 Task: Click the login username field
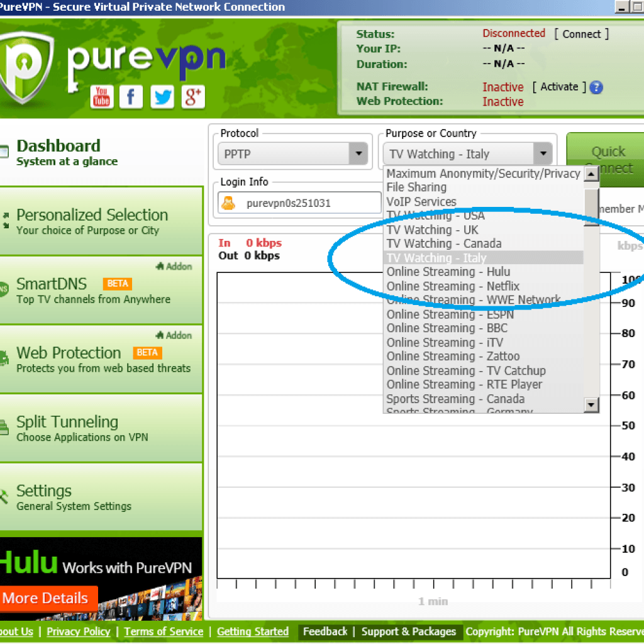tap(299, 203)
